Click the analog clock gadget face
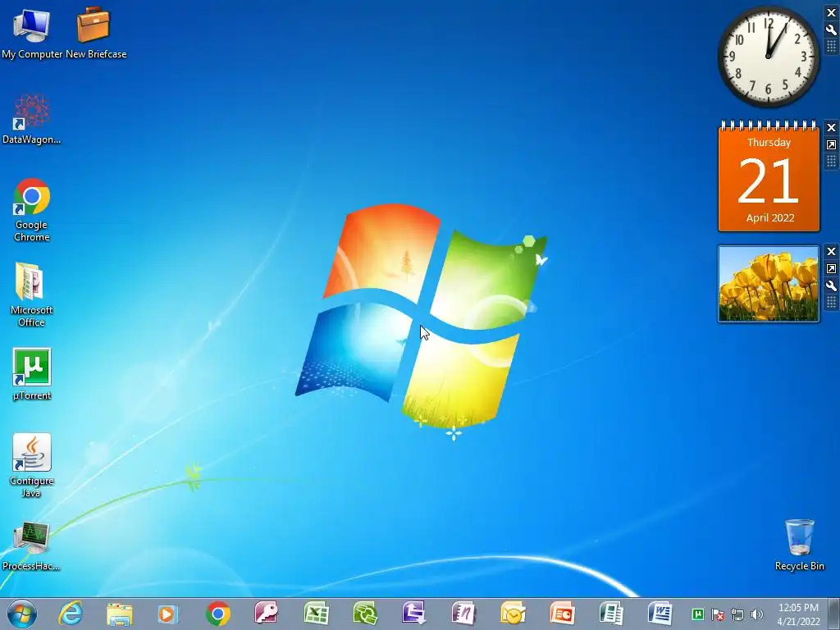Image resolution: width=840 pixels, height=630 pixels. point(768,57)
